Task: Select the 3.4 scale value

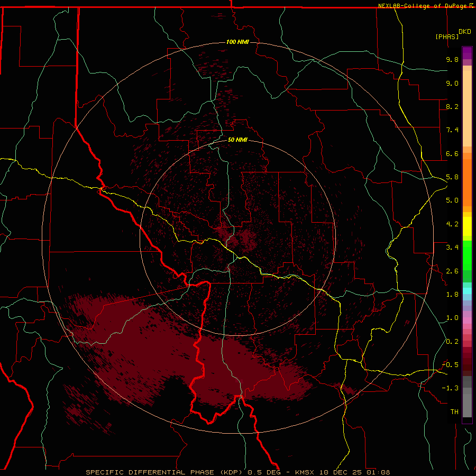Action: 452,248
